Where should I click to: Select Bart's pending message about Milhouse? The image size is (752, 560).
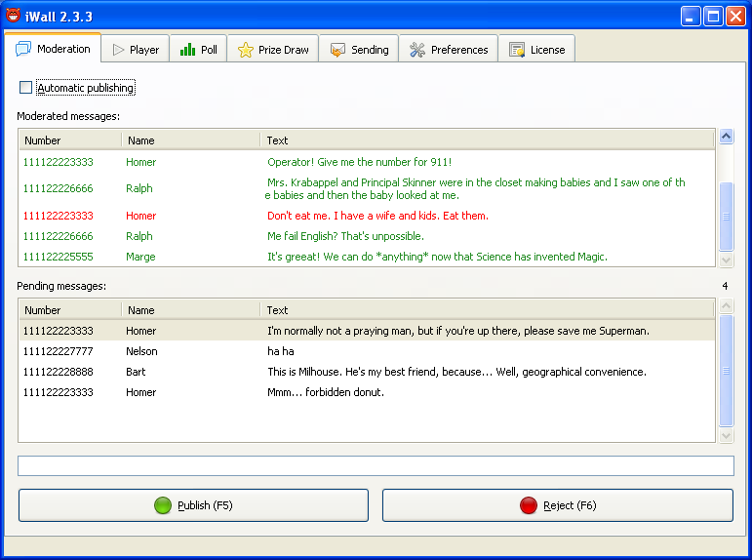[x=367, y=372]
